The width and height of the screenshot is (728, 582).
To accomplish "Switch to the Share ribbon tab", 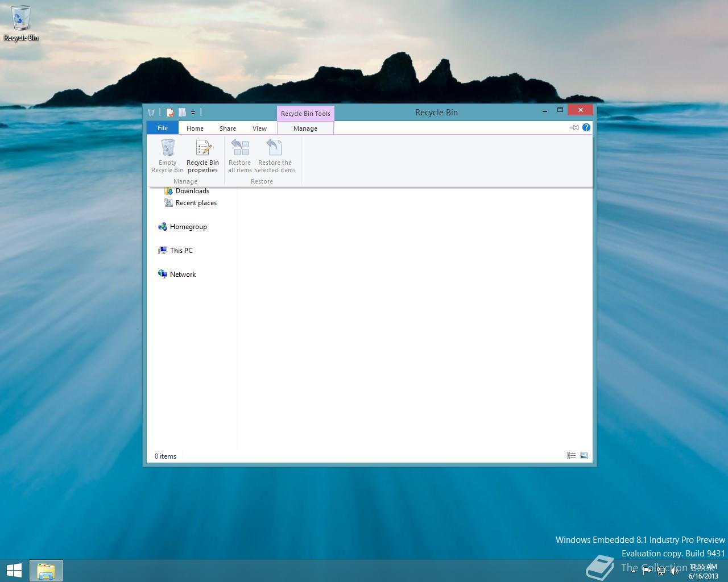I will (x=227, y=128).
